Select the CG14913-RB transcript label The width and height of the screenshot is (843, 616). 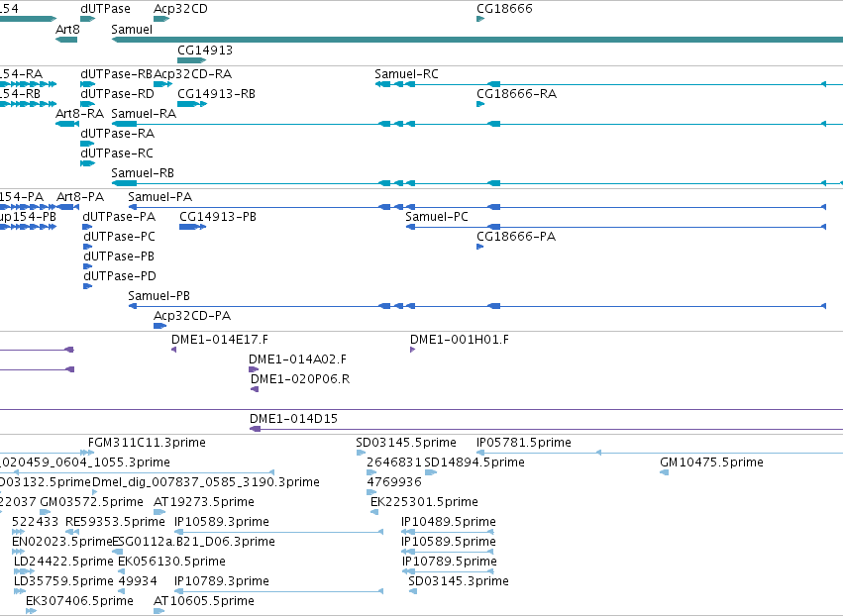click(x=216, y=93)
